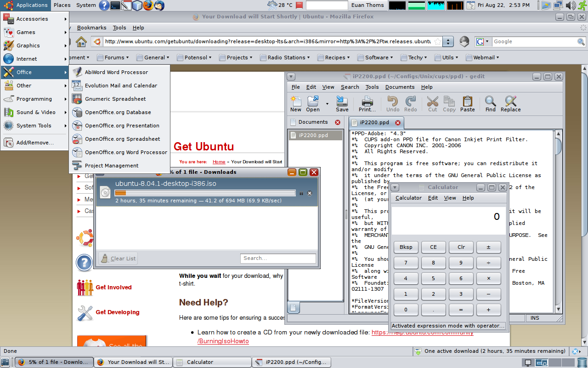Screen dimensions: 588x368
Task: Click the gedit New document icon
Action: [x=296, y=103]
